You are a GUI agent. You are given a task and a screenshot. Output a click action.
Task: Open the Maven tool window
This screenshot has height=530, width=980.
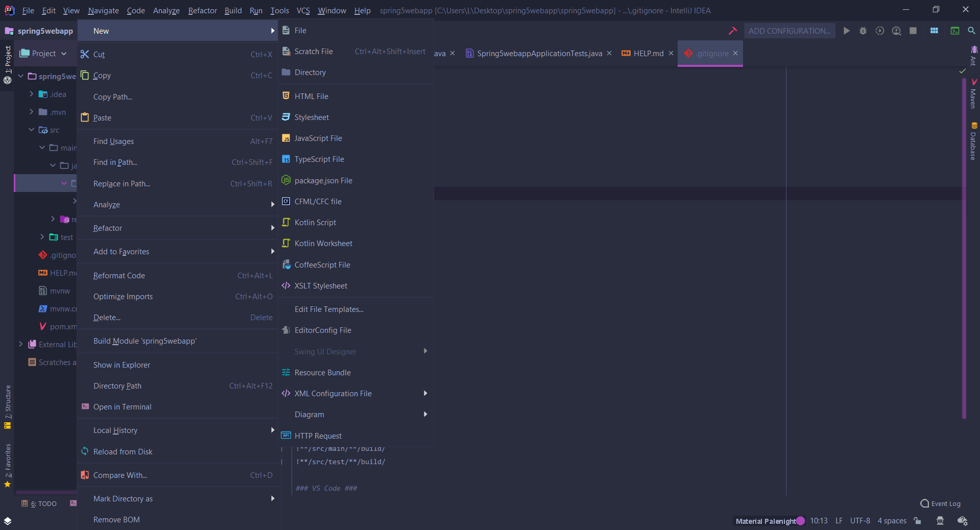click(x=973, y=93)
